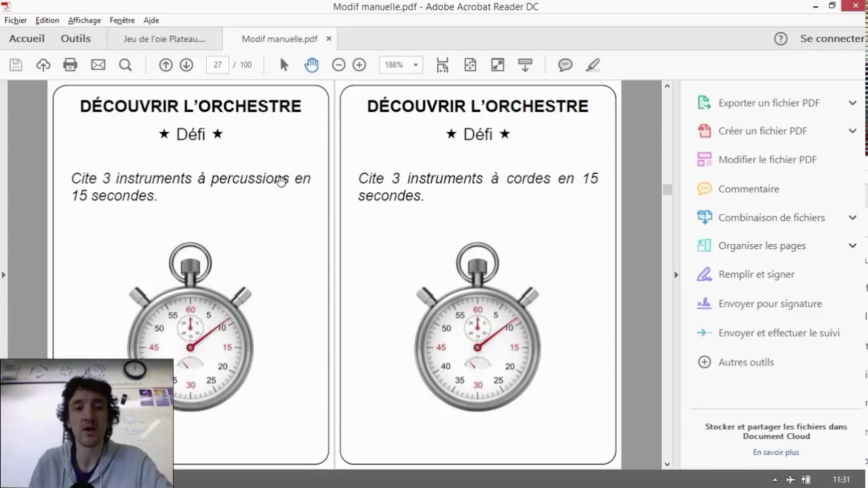Click the airplane mode tray icon
The height and width of the screenshot is (488, 868).
point(790,480)
